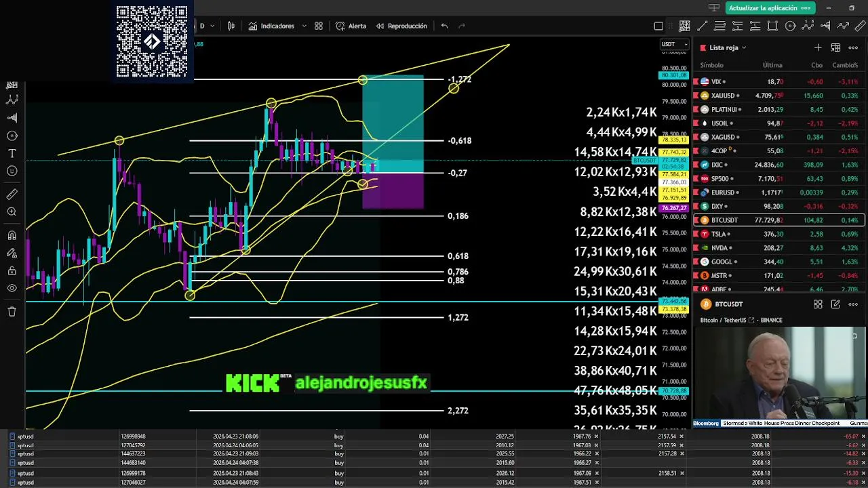Select SP500 in the watchlist

pos(779,178)
